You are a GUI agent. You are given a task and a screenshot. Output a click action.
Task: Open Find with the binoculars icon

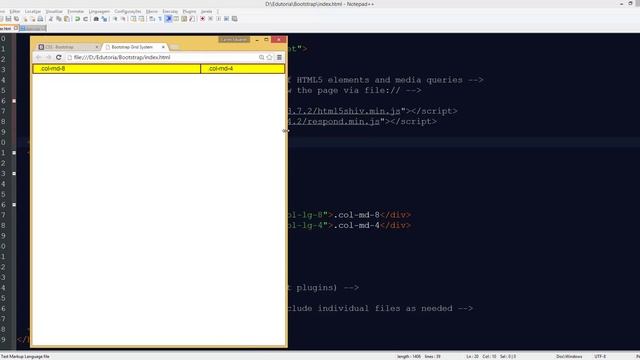[96, 19]
